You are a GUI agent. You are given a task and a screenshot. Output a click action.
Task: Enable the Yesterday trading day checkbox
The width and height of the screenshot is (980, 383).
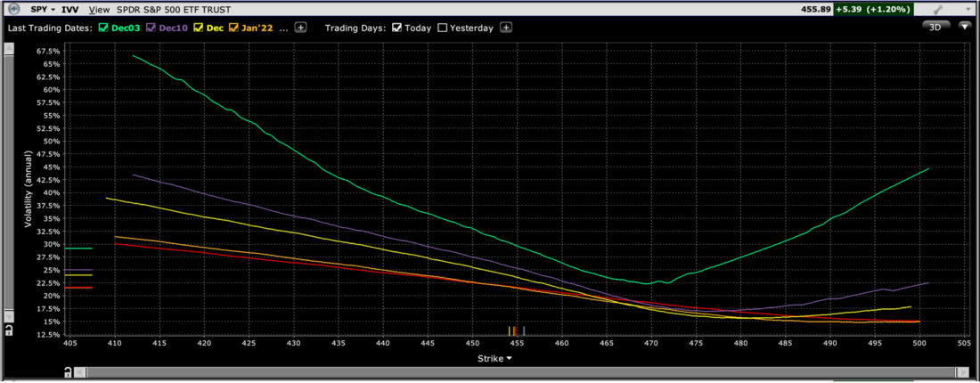(x=443, y=28)
